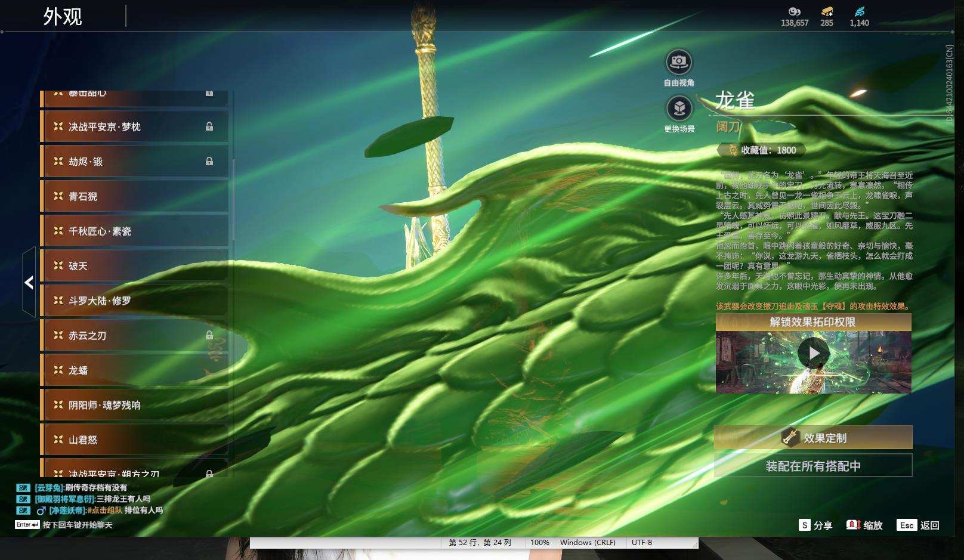Click the silver coin currency icon
Viewport: 964px width, 560px height.
(794, 11)
